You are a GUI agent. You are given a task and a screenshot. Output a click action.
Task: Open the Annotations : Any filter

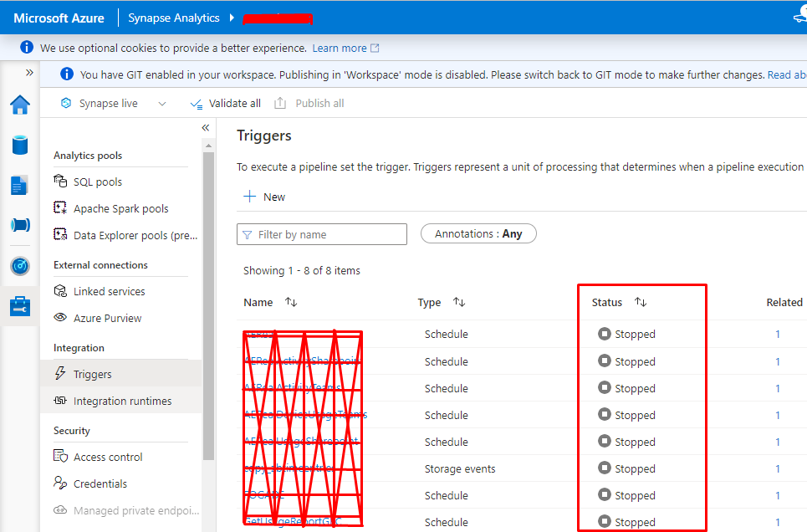[x=478, y=234]
